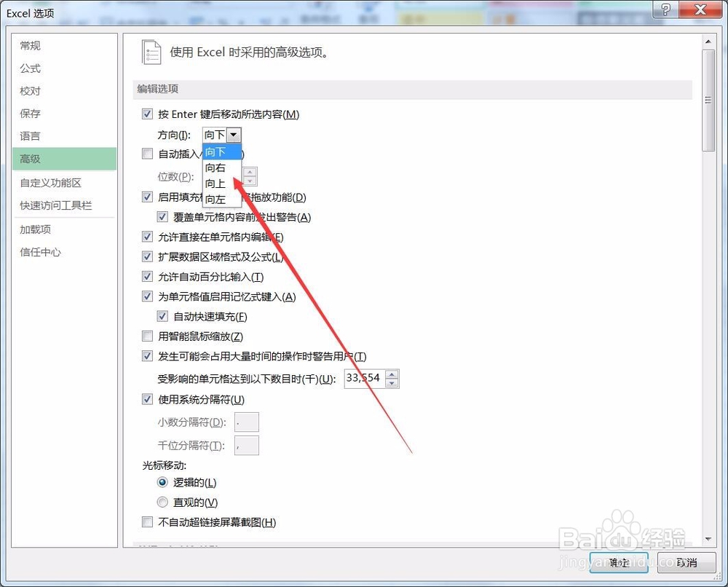Toggle 用智能鼠标缩放 checkbox

[147, 336]
